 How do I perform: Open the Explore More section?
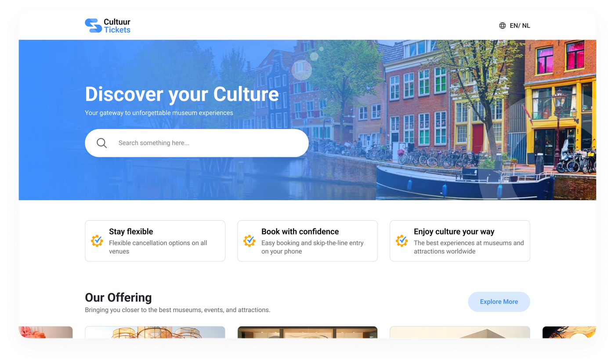pyautogui.click(x=499, y=302)
